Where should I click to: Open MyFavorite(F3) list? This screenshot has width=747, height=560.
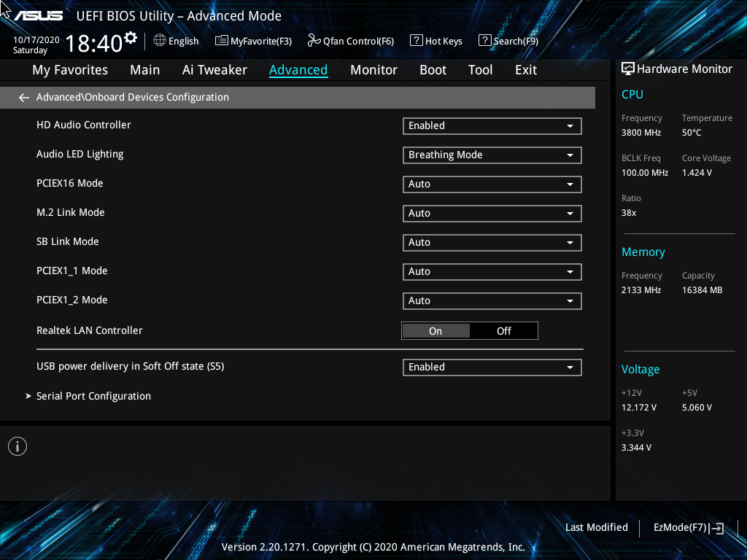[253, 41]
